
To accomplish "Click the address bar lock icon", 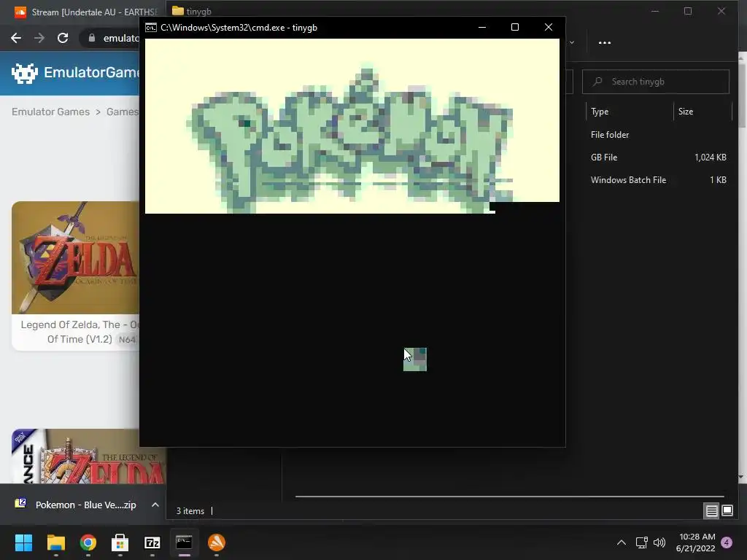I will (x=92, y=38).
